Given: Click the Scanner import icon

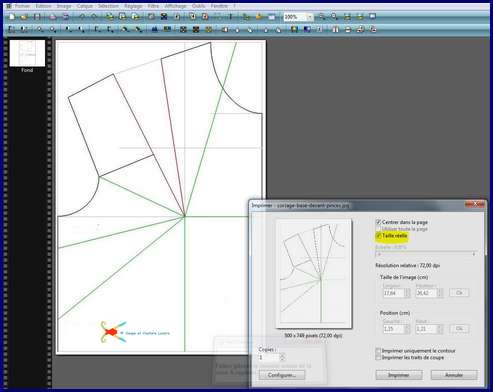Looking at the screenshot, I should 66,17.
